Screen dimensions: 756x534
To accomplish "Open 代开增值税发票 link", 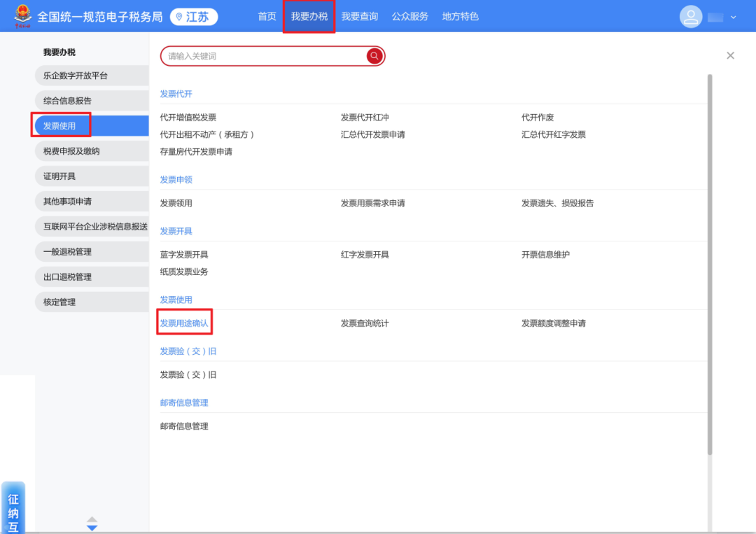I will (x=188, y=117).
